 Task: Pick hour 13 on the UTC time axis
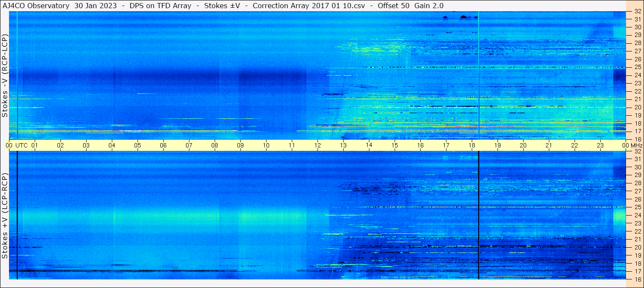pyautogui.click(x=343, y=145)
